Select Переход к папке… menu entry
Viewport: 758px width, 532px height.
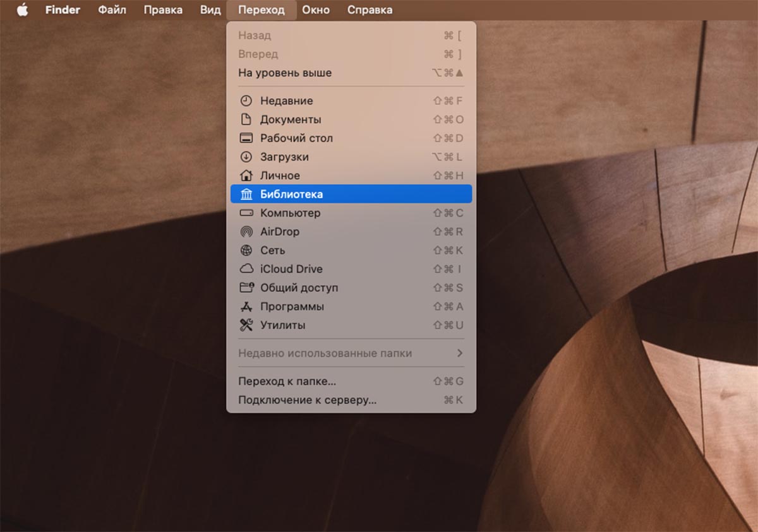287,381
